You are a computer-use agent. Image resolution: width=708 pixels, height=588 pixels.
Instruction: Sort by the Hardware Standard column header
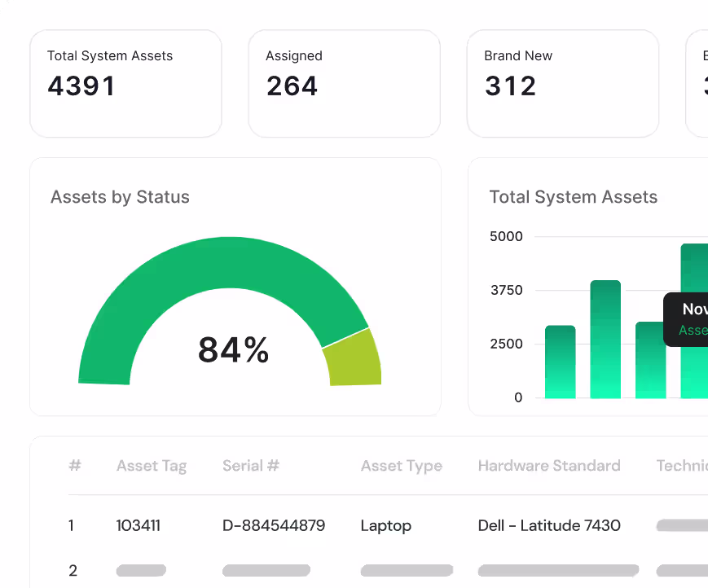point(549,466)
